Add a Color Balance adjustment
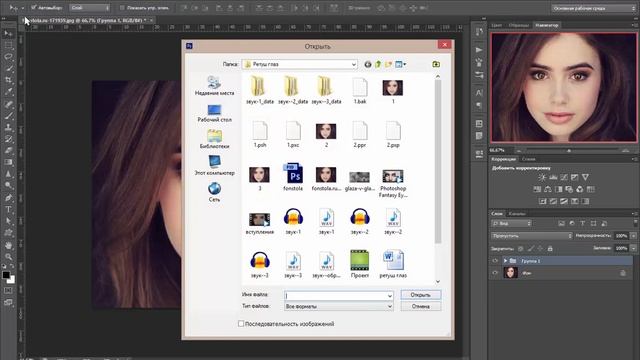Screen dimensions: 640x360 (548, 189)
